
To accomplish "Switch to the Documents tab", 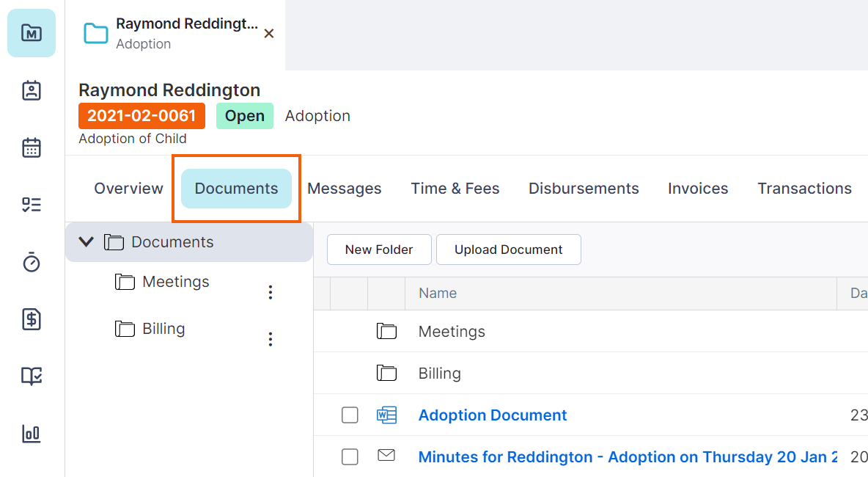I will coord(236,189).
